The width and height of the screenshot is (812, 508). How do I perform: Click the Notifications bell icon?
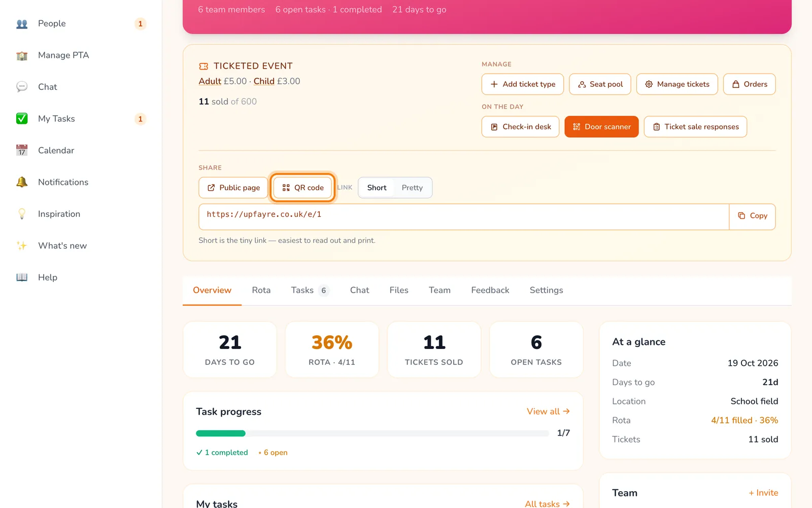(x=22, y=182)
